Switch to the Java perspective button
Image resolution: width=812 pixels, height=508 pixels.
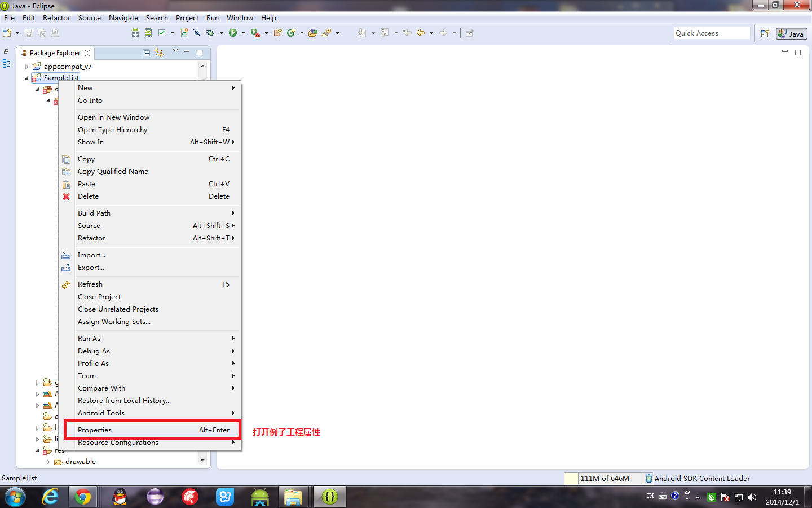pyautogui.click(x=792, y=34)
